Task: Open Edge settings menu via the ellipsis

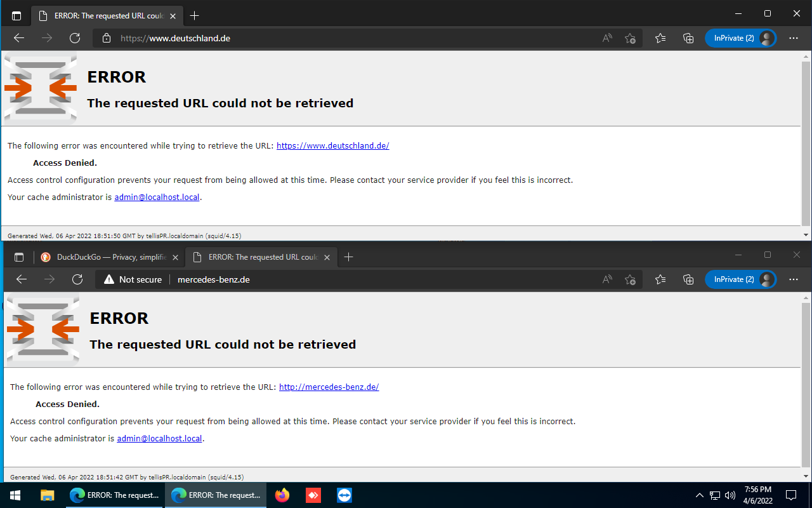Action: [x=793, y=38]
